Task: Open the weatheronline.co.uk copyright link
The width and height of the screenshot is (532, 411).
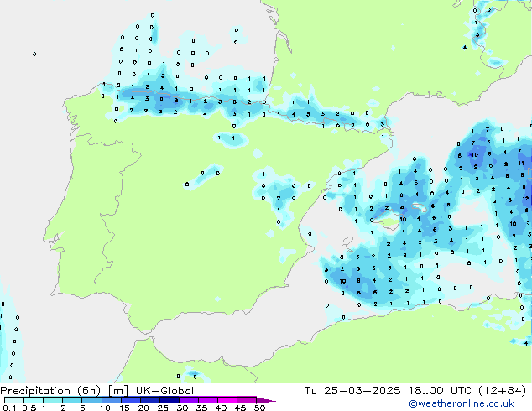Action: click(x=462, y=403)
